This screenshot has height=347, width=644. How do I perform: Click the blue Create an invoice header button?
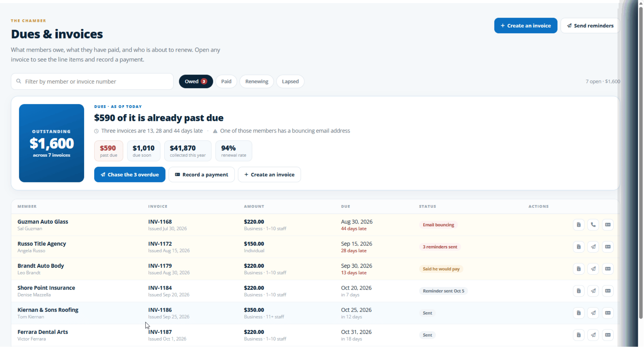click(526, 26)
